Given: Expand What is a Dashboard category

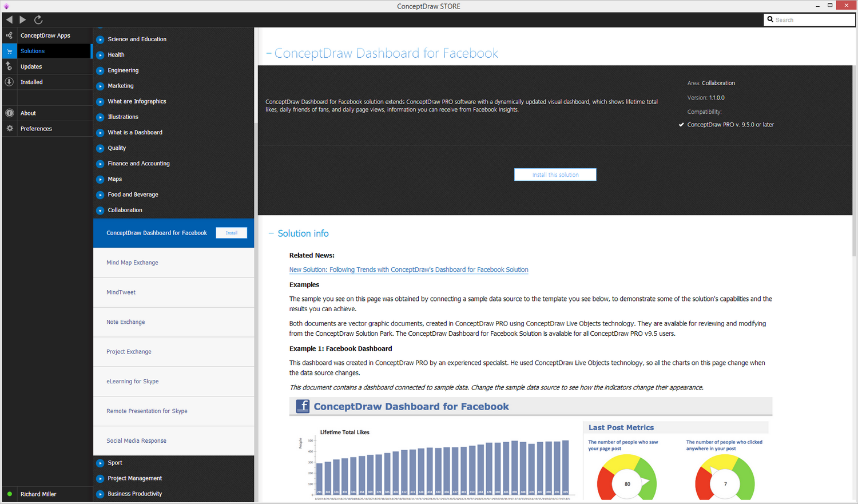Looking at the screenshot, I should tap(100, 132).
